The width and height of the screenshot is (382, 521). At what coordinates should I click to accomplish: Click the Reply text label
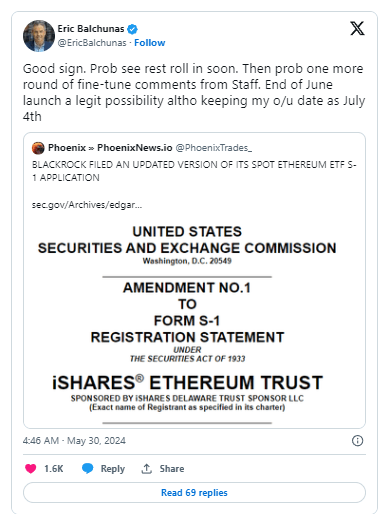pos(113,469)
